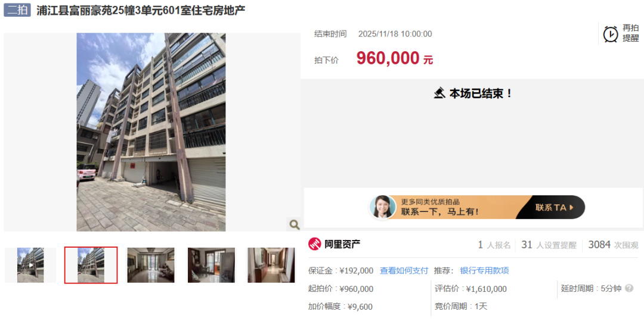
Task: Click the gavel icon beside 本场已结束
Action: point(439,93)
